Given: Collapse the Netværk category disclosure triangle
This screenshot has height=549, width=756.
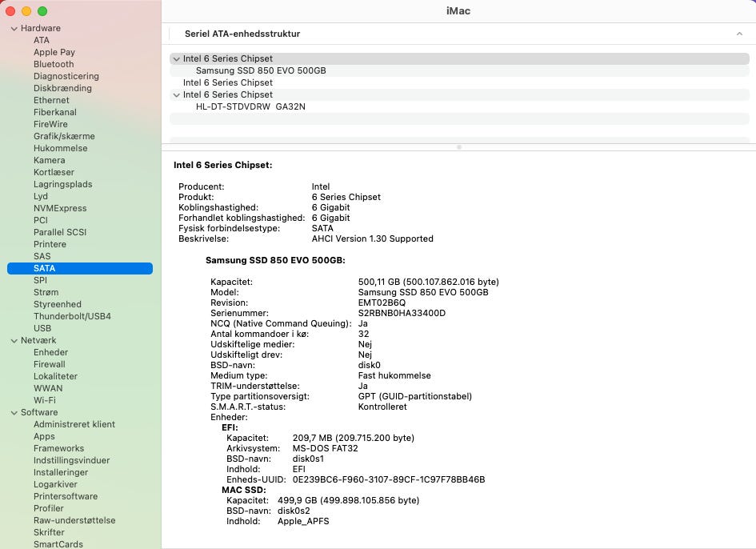Looking at the screenshot, I should [x=14, y=341].
